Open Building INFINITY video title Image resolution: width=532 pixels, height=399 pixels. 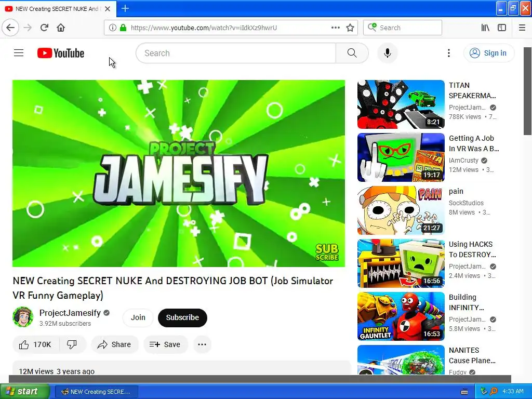pos(466,302)
